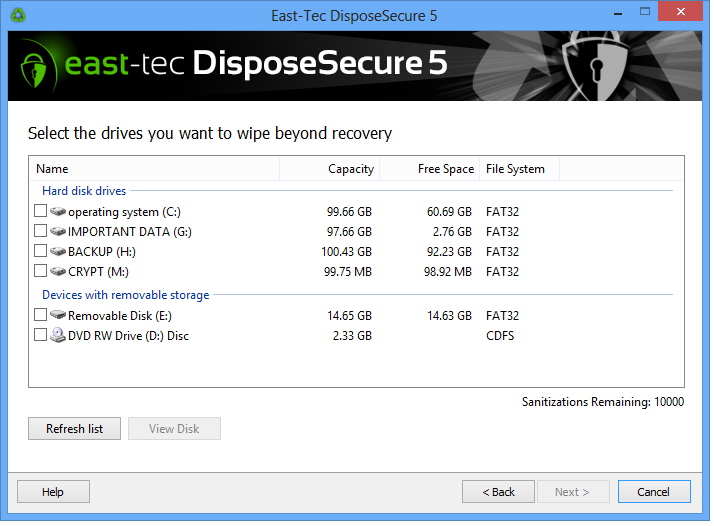Go back with the < Back button
Screen dimensions: 714x526
pos(499,492)
